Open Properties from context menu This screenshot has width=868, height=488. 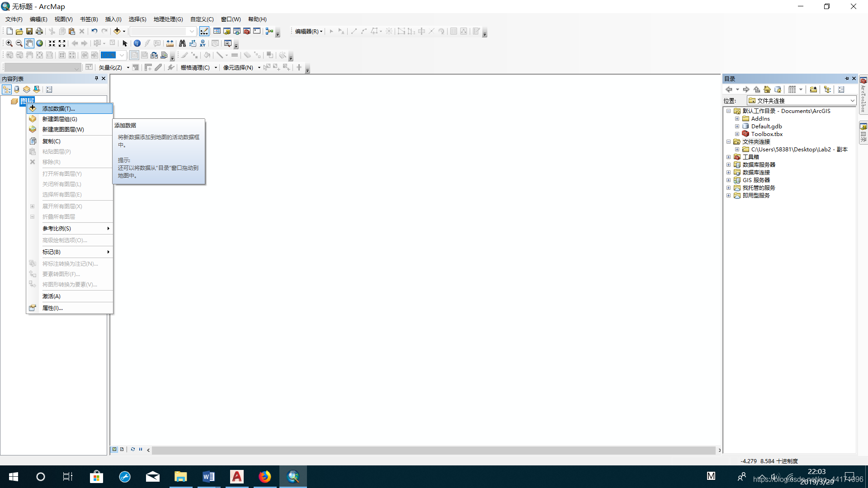pos(70,308)
